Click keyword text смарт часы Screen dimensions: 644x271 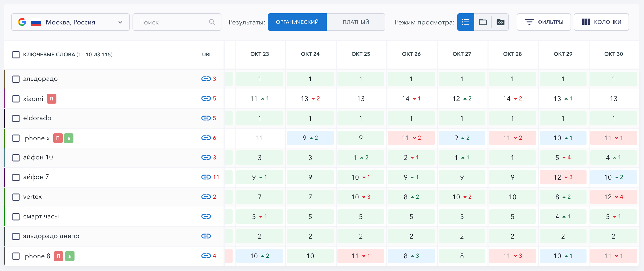[x=41, y=217]
